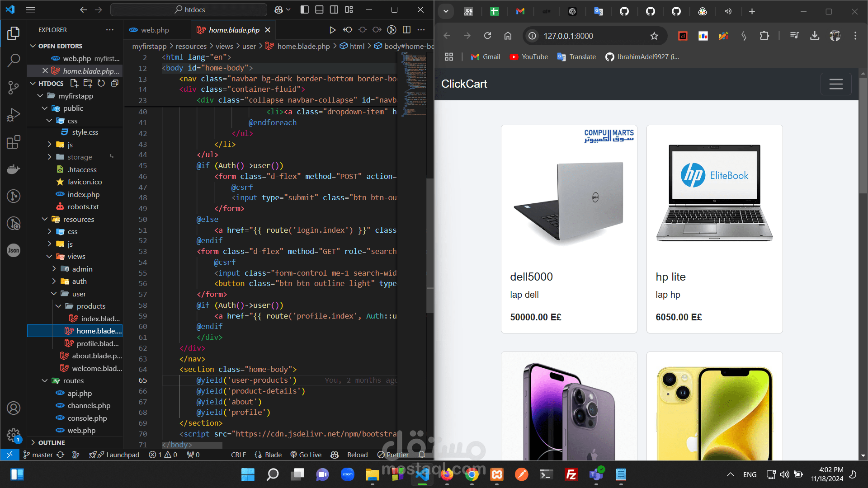
Task: Open routes web.php file in tree
Action: [x=81, y=431]
